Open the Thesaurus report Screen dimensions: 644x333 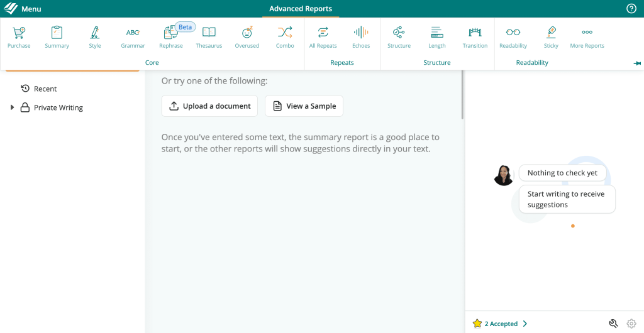[209, 37]
